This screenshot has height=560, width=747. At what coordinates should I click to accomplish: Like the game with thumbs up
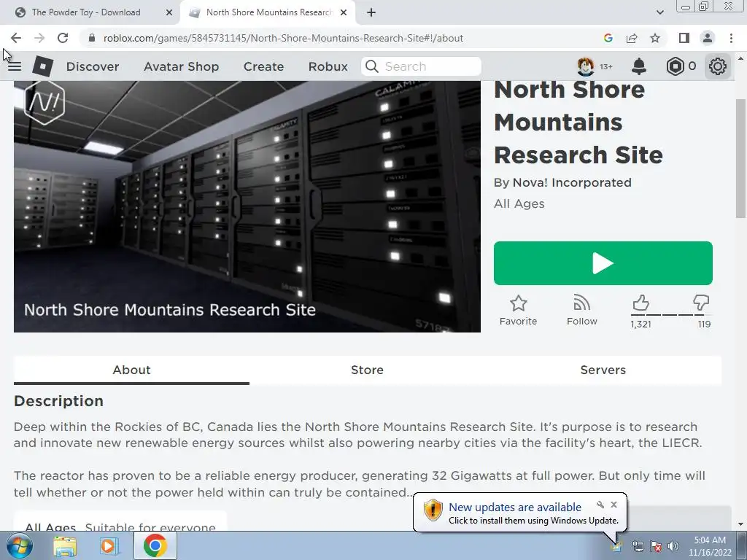640,303
